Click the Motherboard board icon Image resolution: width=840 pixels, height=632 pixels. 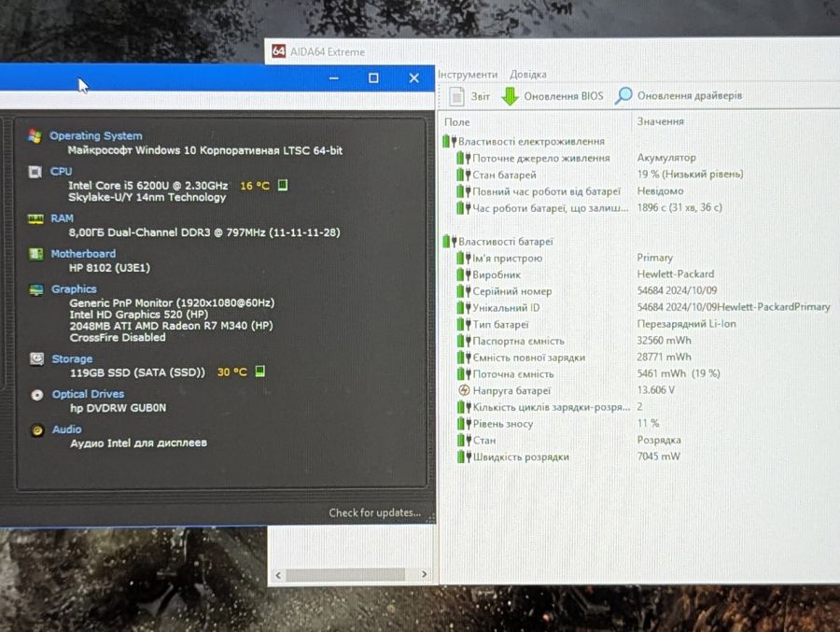point(35,254)
